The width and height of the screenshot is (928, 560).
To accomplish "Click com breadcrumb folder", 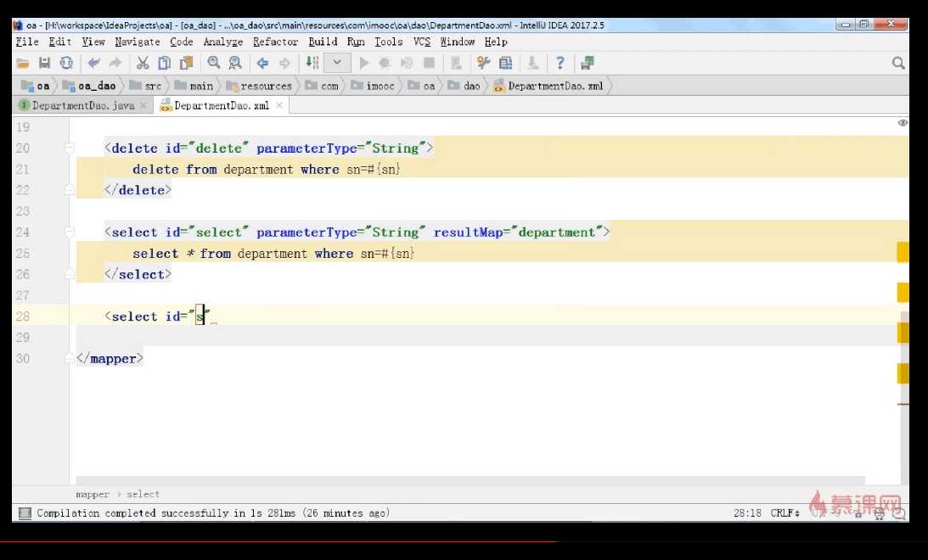I will tap(322, 86).
